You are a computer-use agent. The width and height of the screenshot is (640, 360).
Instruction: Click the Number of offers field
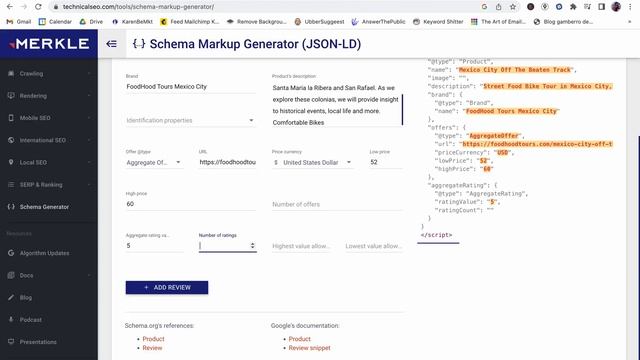[x=338, y=204]
